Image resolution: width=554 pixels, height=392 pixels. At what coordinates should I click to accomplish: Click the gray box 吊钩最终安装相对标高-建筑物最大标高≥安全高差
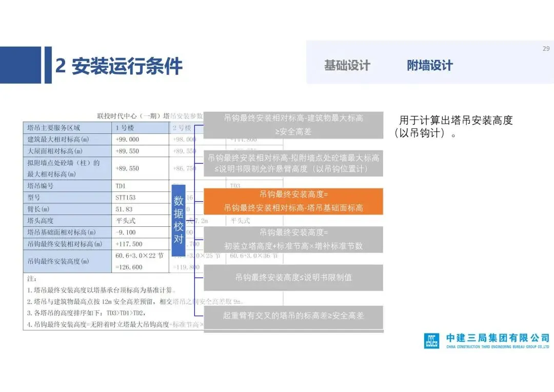[293, 125]
